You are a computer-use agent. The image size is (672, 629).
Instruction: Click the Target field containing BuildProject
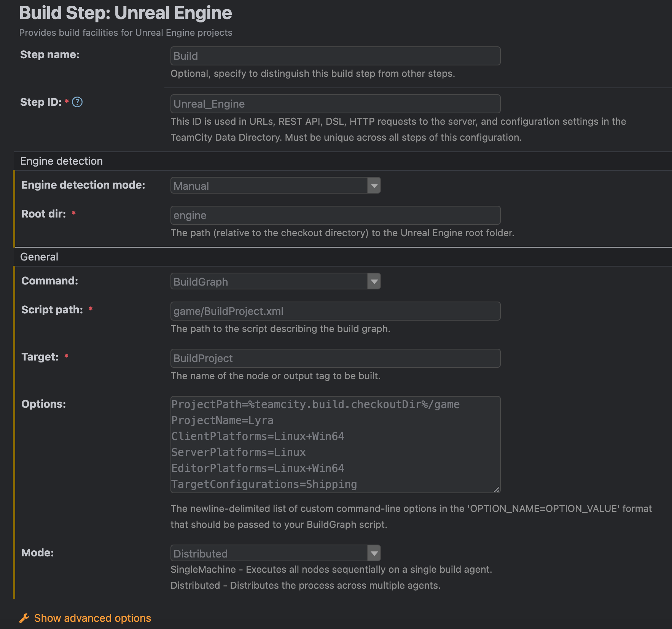pyautogui.click(x=335, y=358)
